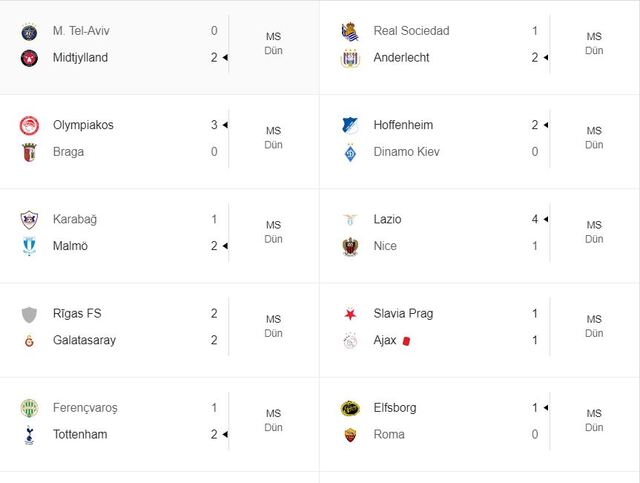The height and width of the screenshot is (483, 640).
Task: Click the Galatasaray team crest
Action: [28, 340]
